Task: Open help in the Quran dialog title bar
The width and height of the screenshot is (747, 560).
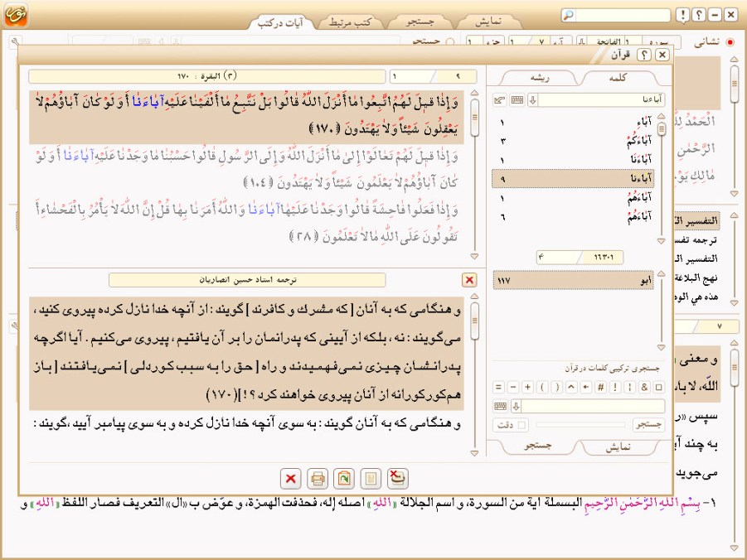Action: 644,55
